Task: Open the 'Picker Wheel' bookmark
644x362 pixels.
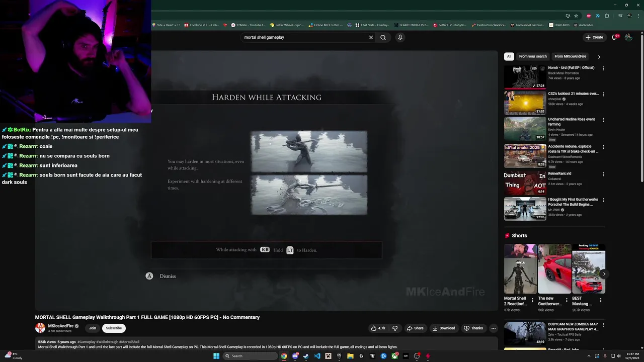Action: pos(287,25)
